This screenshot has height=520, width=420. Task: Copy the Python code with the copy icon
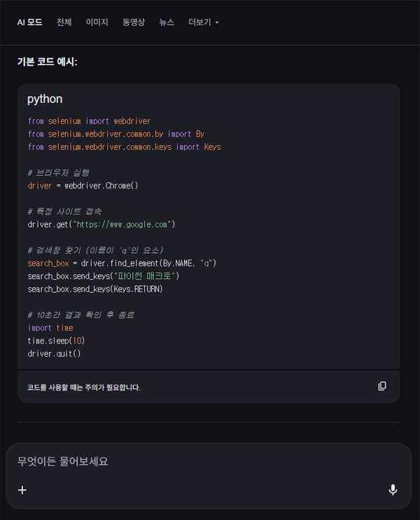382,386
